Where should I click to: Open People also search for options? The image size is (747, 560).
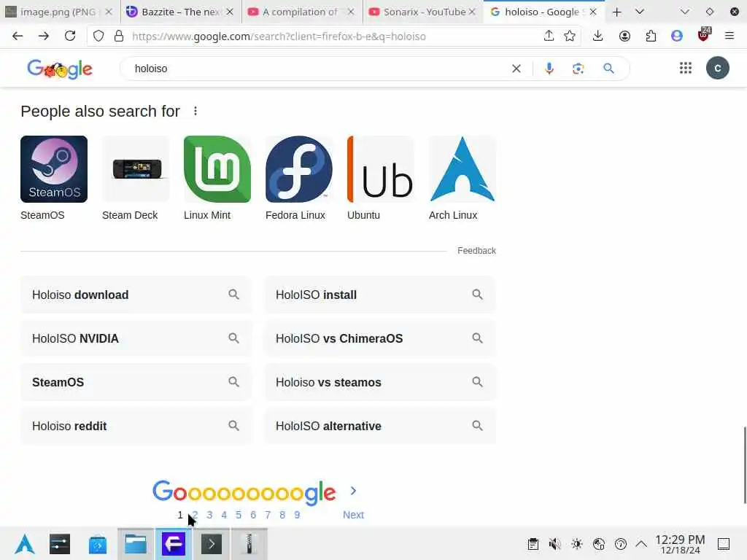click(x=196, y=111)
